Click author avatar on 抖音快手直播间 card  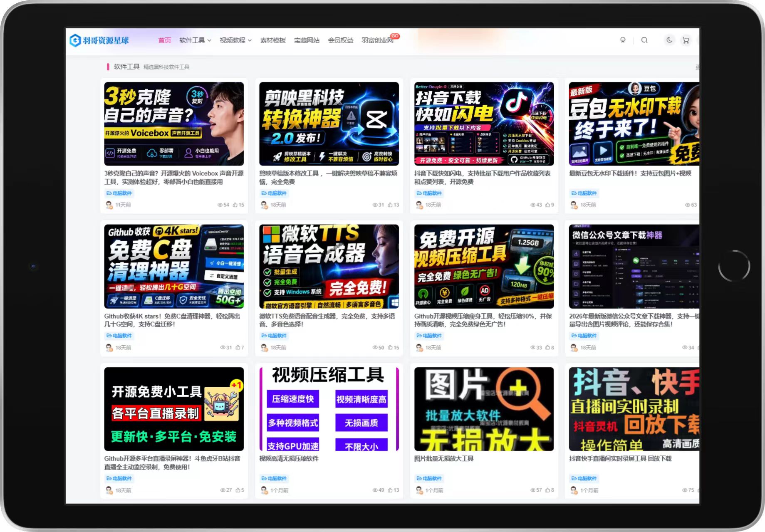click(574, 490)
